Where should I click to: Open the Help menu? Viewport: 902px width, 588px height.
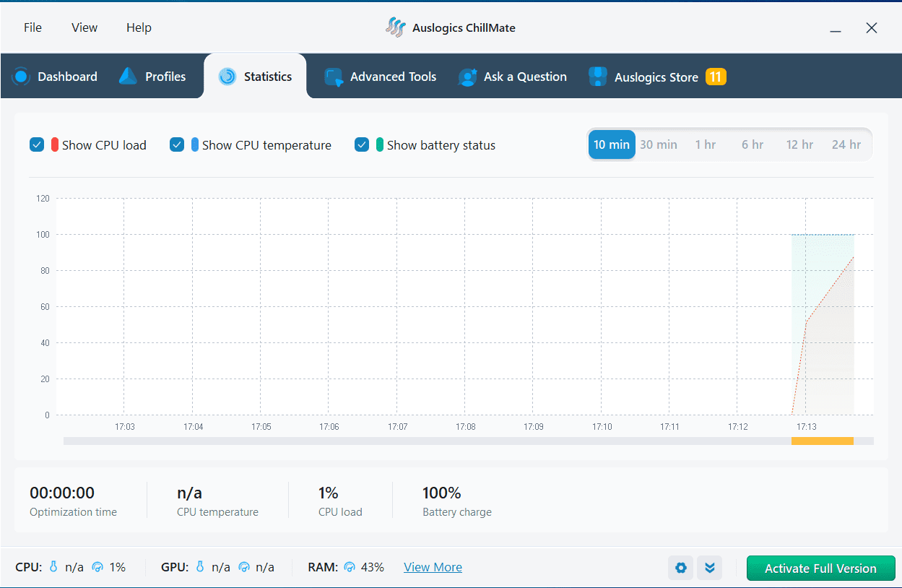[139, 27]
